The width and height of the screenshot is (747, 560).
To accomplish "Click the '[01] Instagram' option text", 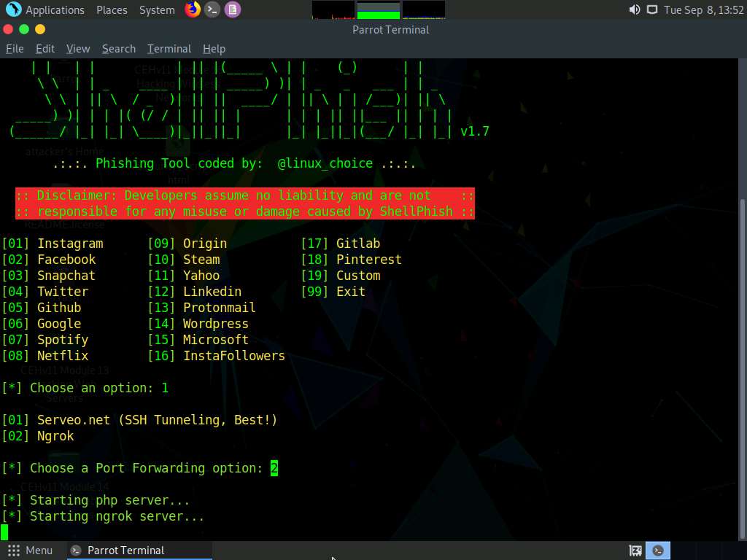I will (53, 244).
